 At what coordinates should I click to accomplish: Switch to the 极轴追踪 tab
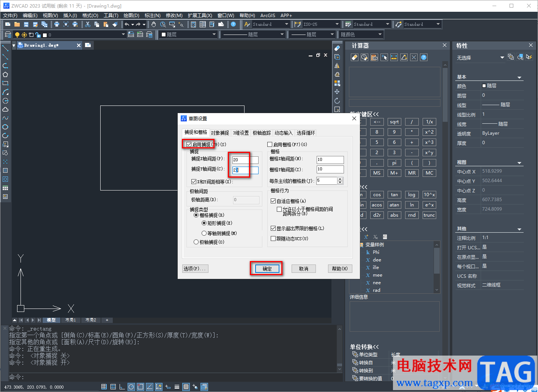point(262,133)
